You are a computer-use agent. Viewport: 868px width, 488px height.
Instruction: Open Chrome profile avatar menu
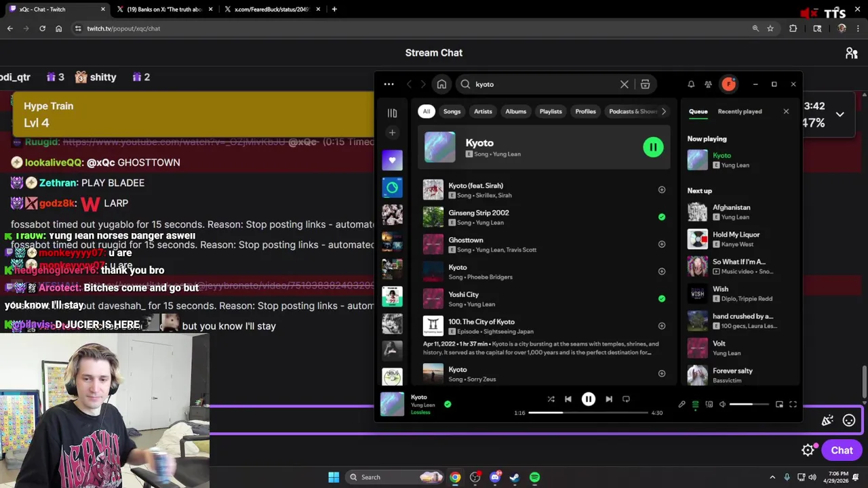pos(842,28)
